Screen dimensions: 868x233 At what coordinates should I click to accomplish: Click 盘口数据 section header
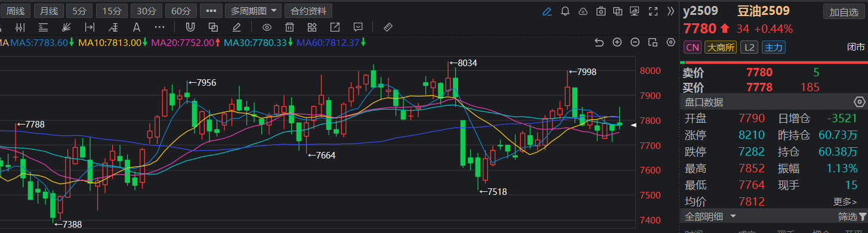pyautogui.click(x=704, y=102)
